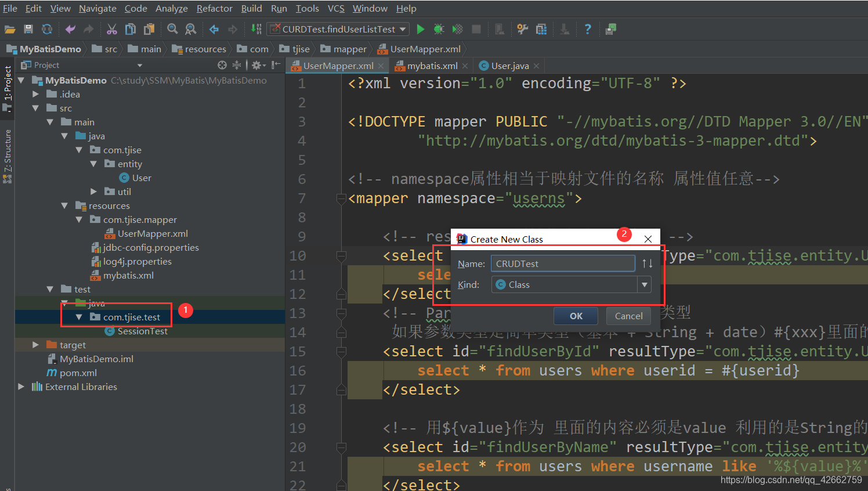Click the collapse all icon in Project panel

point(237,65)
